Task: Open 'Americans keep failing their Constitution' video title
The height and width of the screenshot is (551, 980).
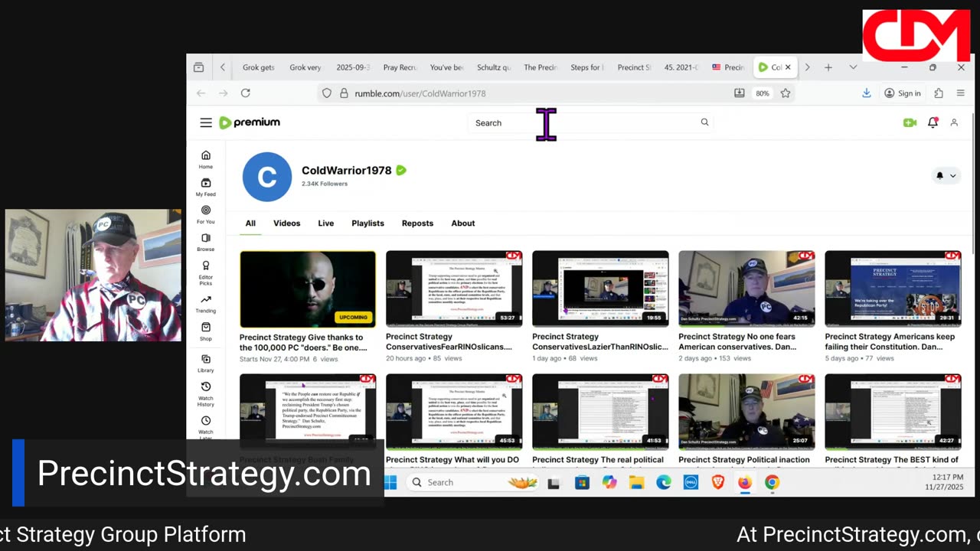Action: [x=890, y=341]
